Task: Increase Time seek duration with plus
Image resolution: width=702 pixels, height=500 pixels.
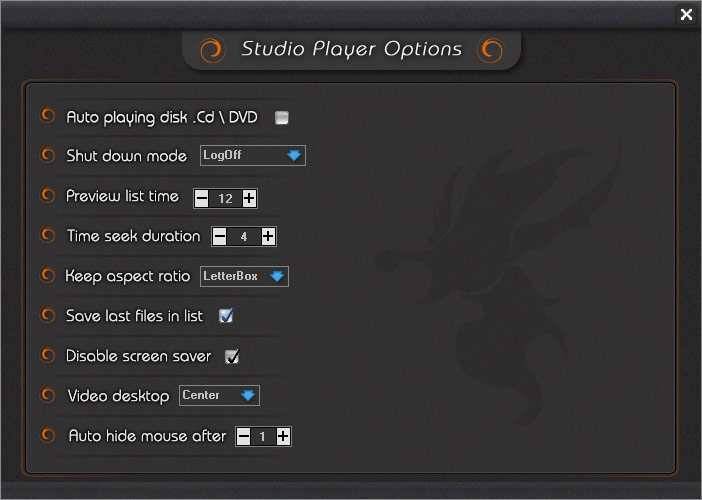Action: 268,236
